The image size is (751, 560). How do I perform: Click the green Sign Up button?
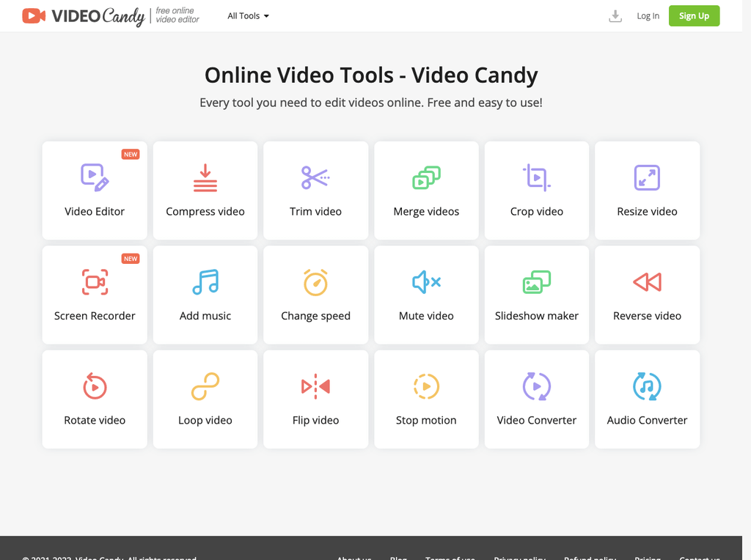[x=694, y=15]
